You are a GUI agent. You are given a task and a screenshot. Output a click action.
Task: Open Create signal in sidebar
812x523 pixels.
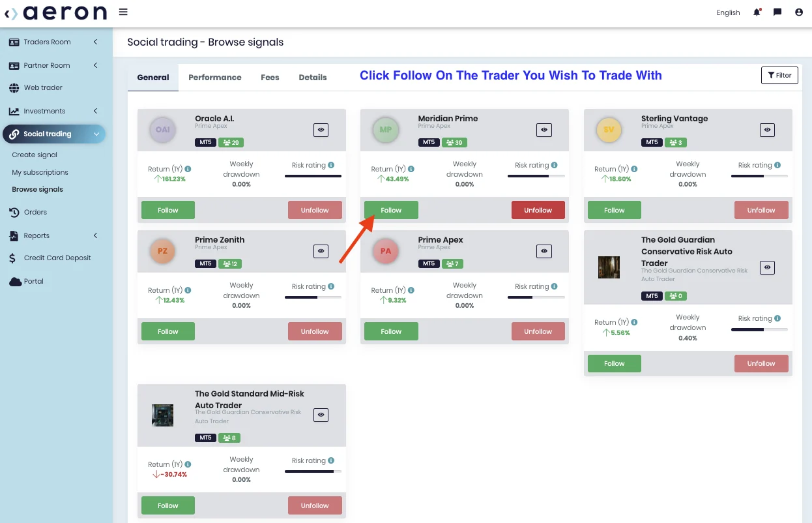coord(35,155)
